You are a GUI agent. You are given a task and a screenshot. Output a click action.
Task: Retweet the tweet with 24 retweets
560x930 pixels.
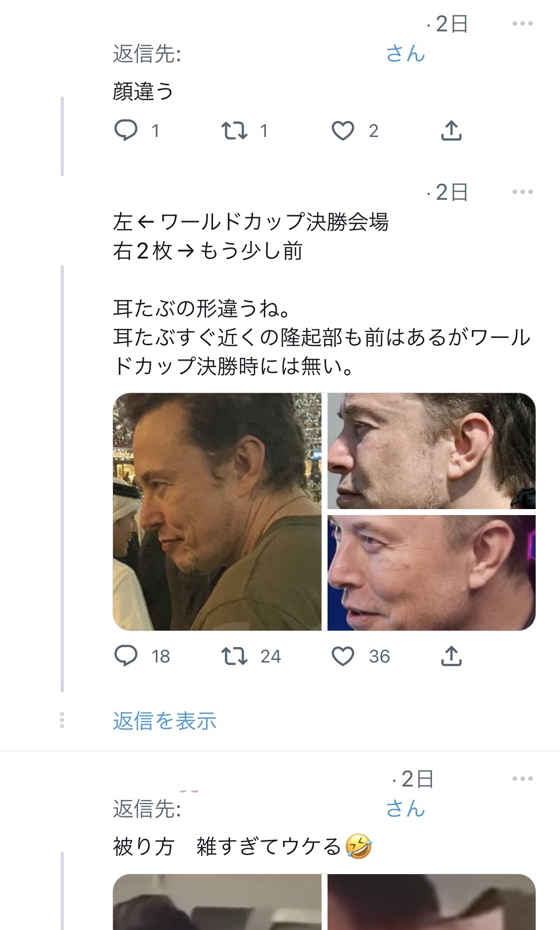[x=234, y=656]
